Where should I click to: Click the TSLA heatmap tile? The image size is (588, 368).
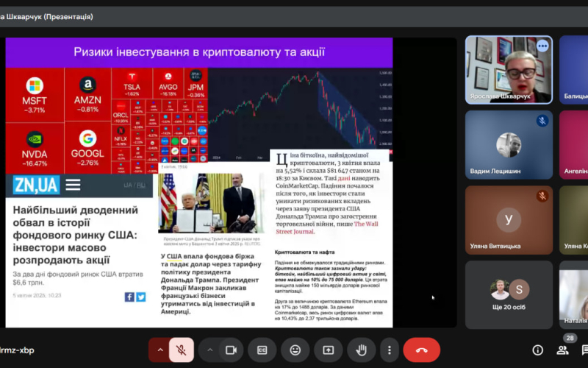coord(132,83)
